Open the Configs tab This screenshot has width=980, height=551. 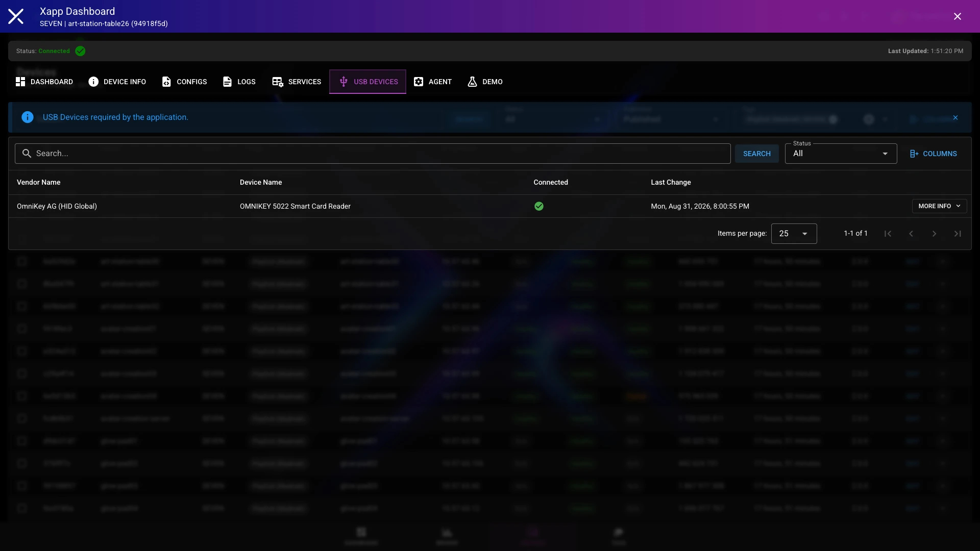click(x=184, y=82)
